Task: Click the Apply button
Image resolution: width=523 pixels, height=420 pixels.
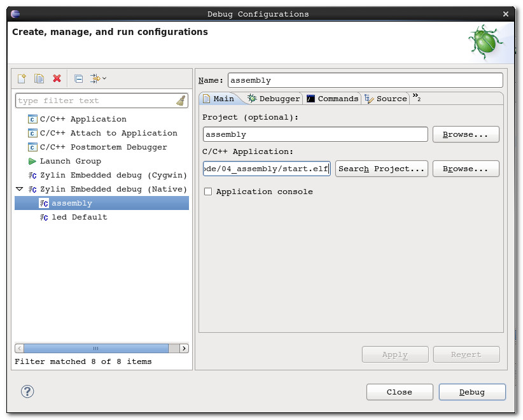Action: (x=395, y=354)
